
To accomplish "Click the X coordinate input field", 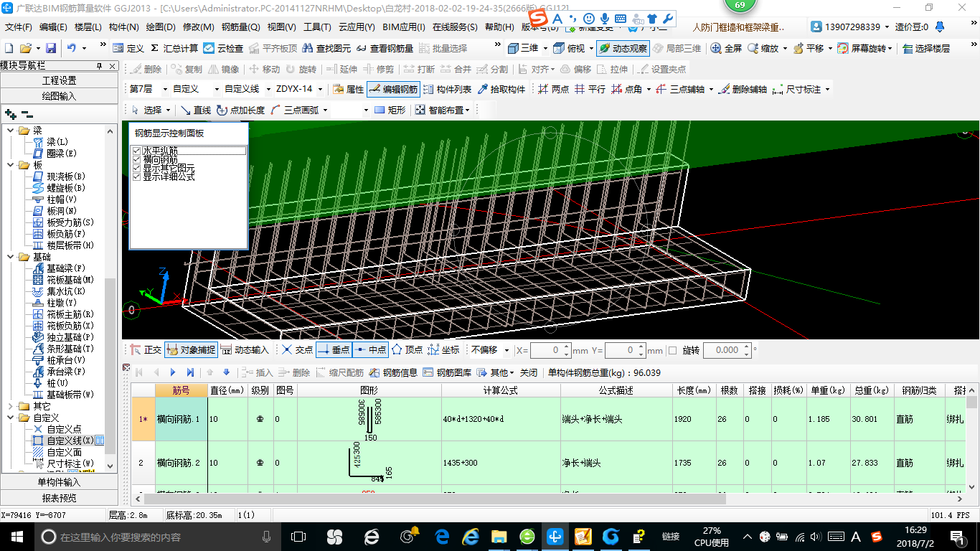I will click(546, 350).
